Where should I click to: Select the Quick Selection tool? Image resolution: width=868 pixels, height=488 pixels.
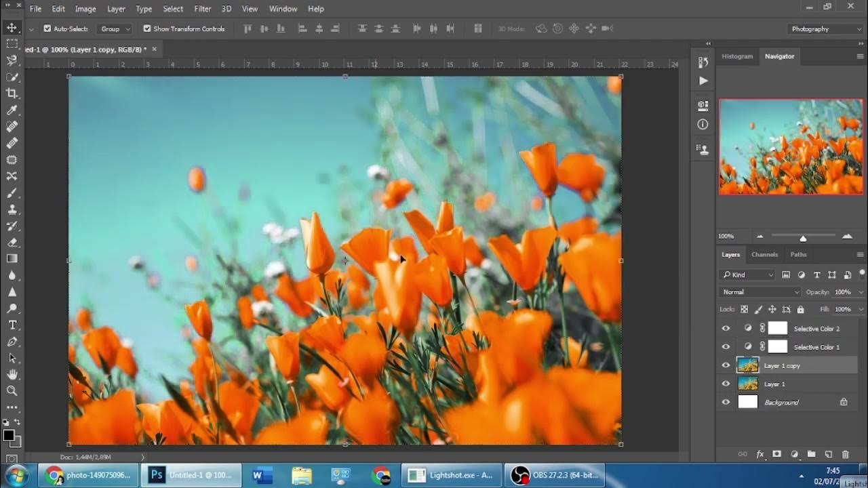(12, 77)
